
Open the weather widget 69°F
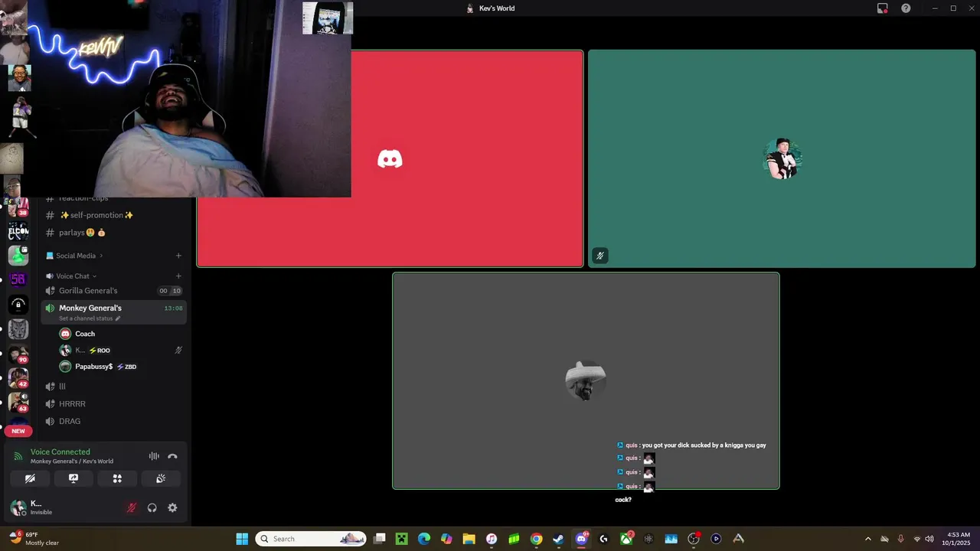34,539
